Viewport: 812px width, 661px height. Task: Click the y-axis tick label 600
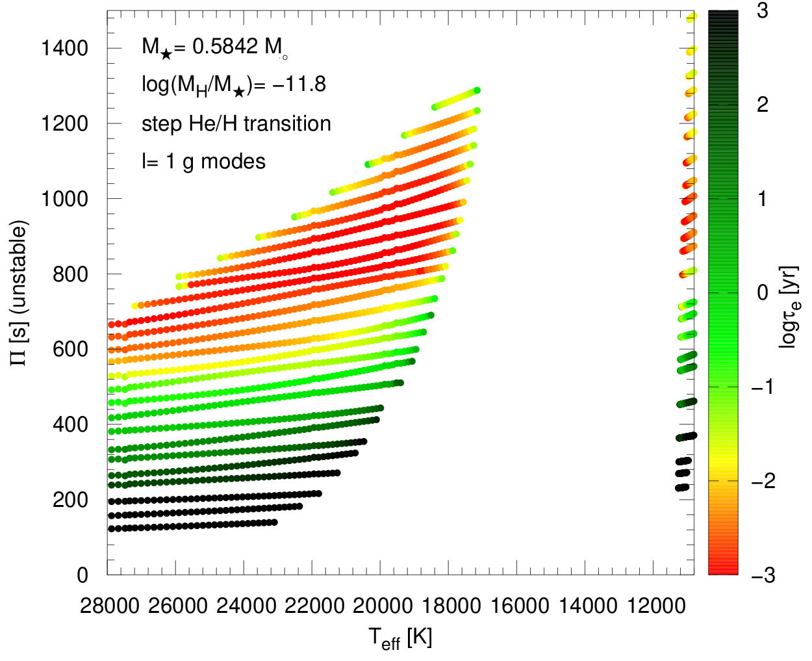pyautogui.click(x=70, y=349)
